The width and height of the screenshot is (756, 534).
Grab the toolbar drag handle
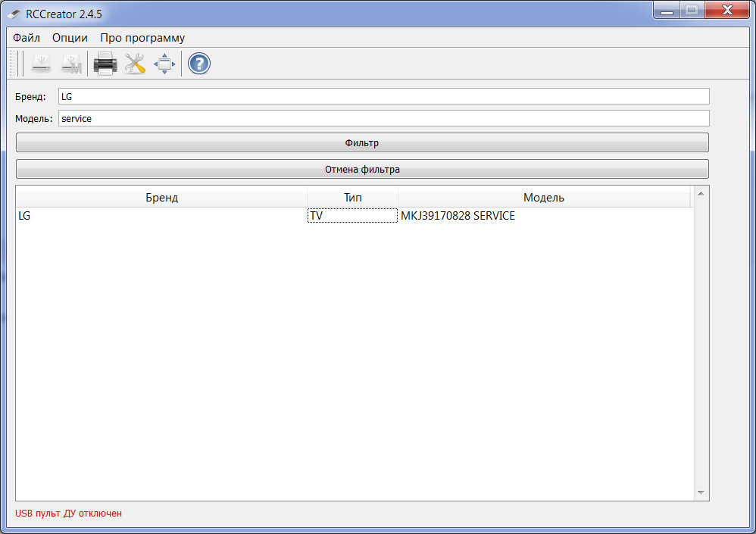click(13, 64)
